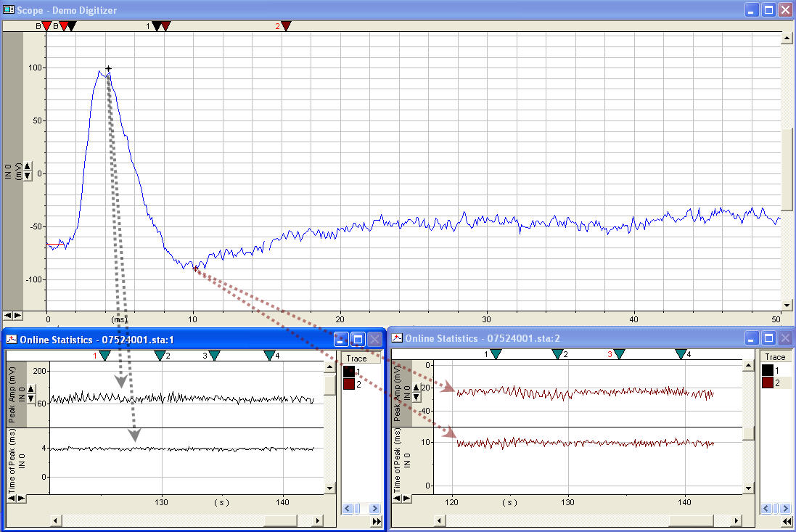Select the black B baseline marker on Scope

click(x=69, y=25)
